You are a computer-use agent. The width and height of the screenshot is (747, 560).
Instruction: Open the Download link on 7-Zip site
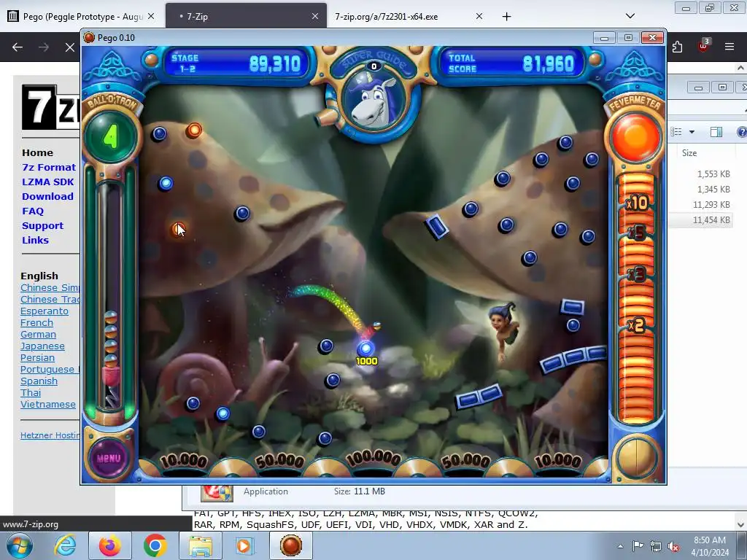pos(47,197)
